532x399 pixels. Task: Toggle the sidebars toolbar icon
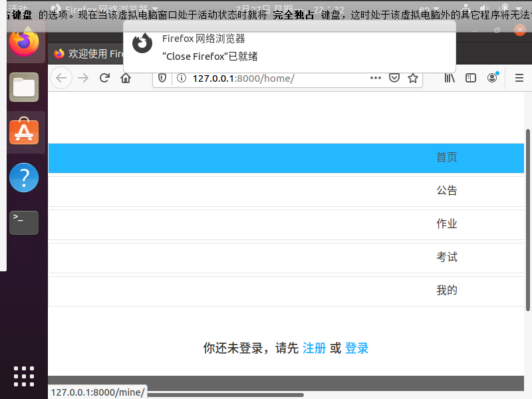point(471,78)
